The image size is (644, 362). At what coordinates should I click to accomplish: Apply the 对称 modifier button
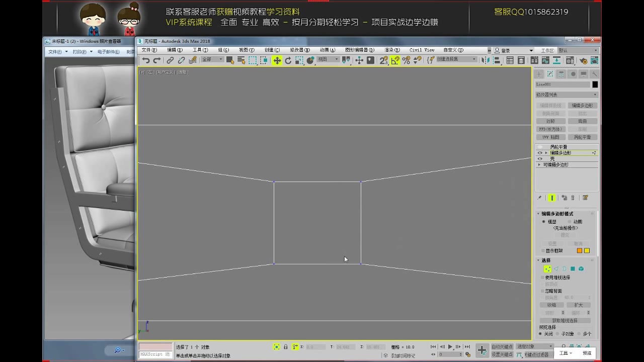(x=551, y=121)
